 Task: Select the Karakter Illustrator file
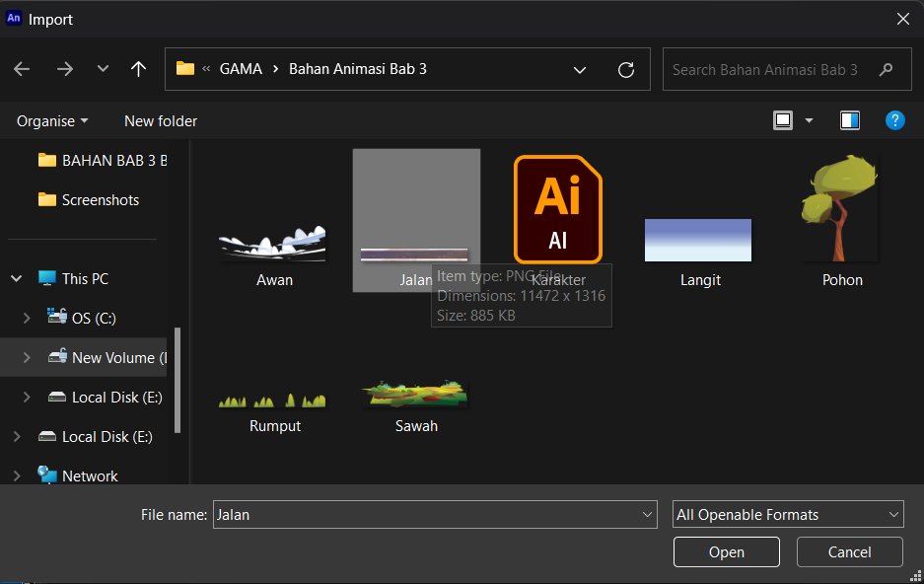558,219
